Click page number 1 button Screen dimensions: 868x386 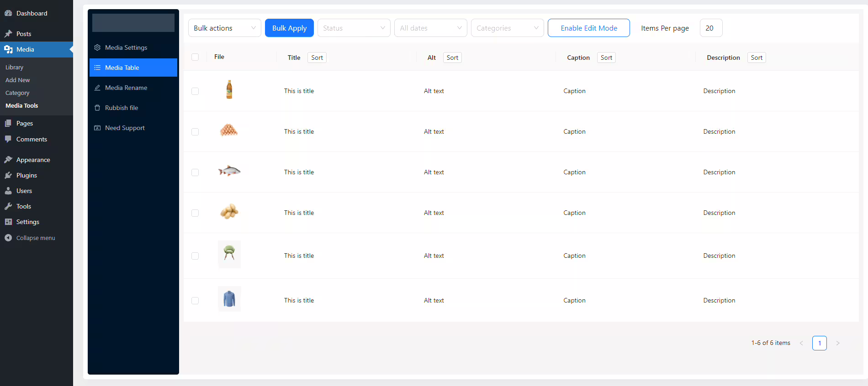(820, 343)
